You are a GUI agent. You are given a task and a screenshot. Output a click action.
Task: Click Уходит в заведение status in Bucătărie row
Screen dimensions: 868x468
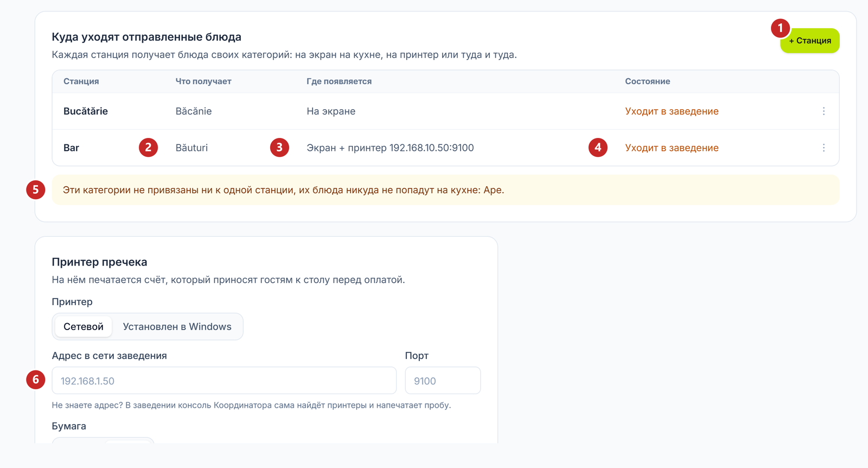672,111
